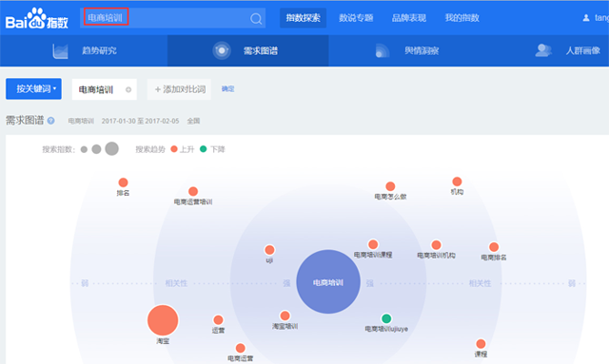This screenshot has width=609, height=364.
Task: Click the 人群画像 people icon
Action: tap(543, 50)
